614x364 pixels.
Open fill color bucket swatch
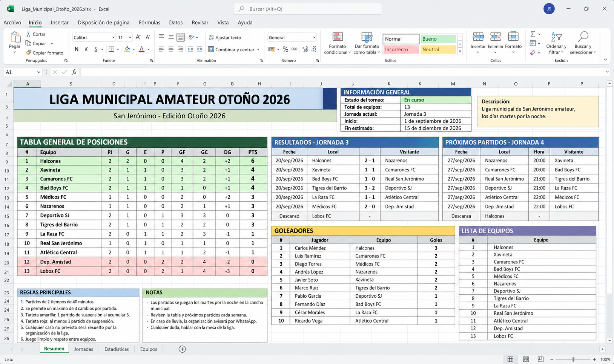tap(127, 49)
